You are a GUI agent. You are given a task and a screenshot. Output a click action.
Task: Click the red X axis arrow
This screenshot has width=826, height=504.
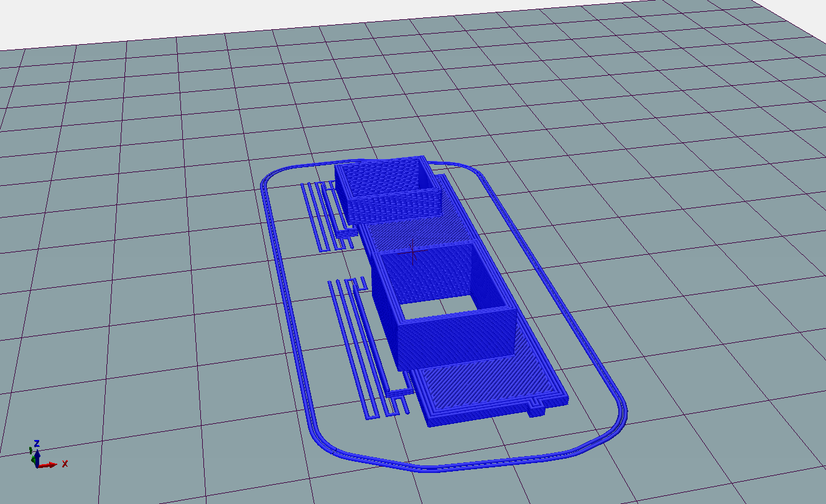(x=50, y=465)
